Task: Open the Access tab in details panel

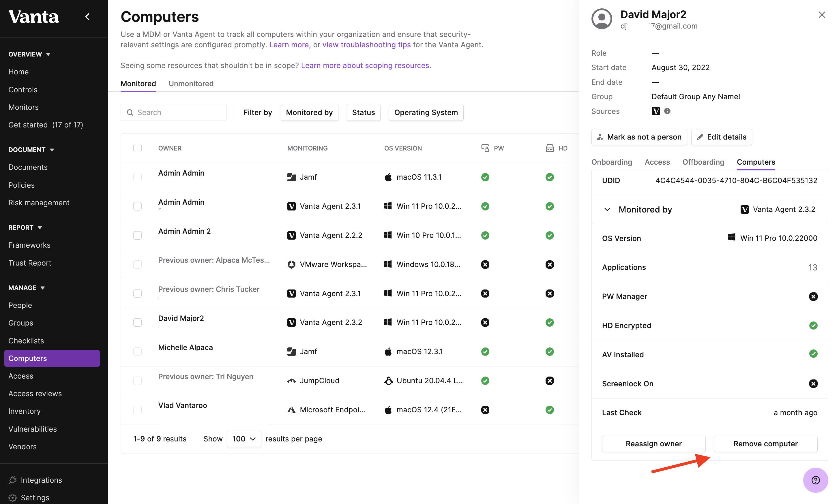Action: point(657,162)
